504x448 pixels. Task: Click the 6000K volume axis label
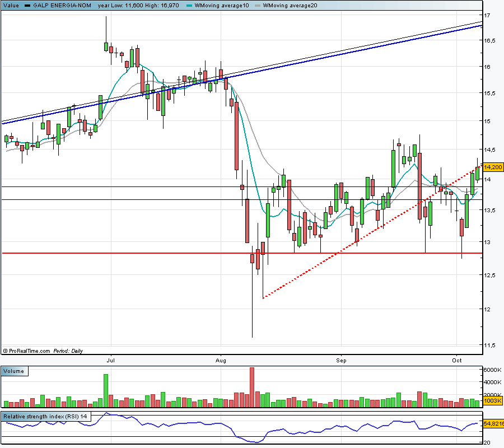tap(492, 370)
